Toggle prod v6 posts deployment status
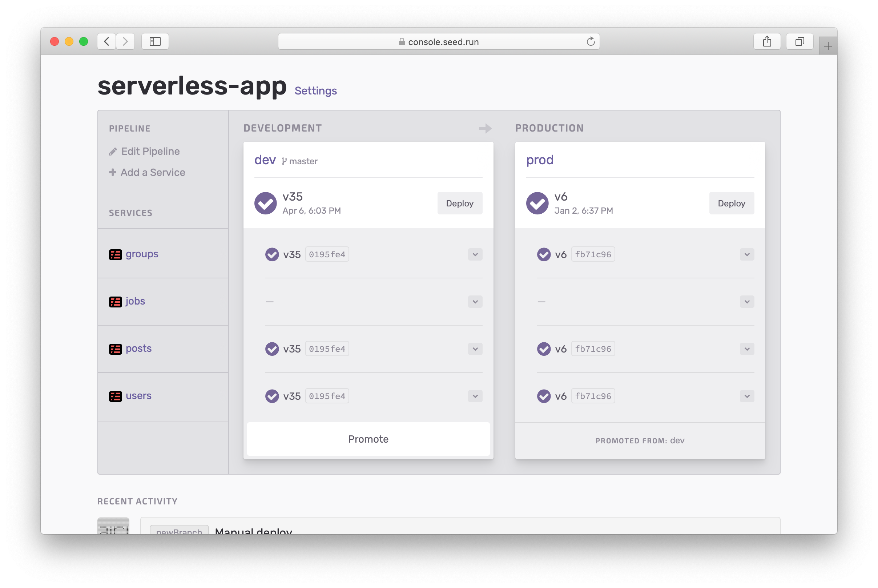 pos(747,349)
